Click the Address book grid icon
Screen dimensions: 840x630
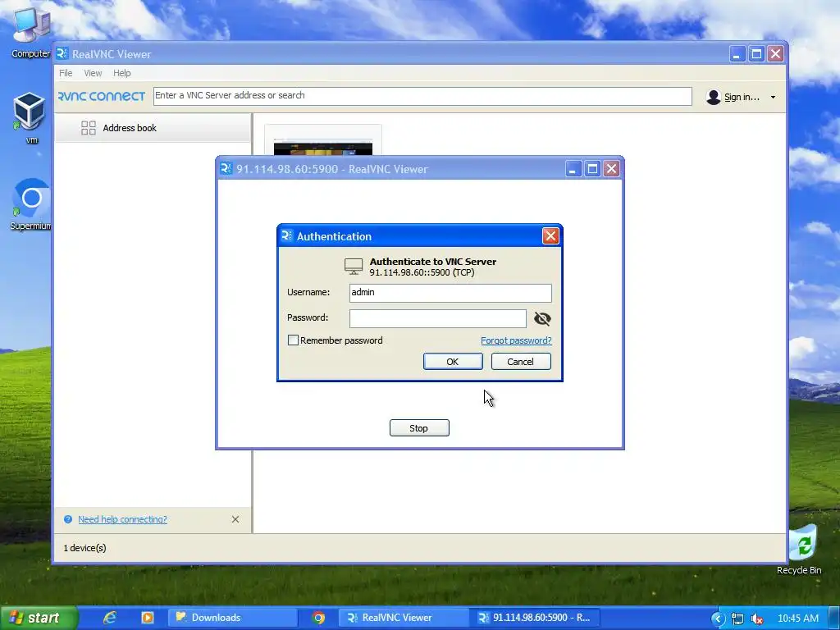[x=89, y=128]
